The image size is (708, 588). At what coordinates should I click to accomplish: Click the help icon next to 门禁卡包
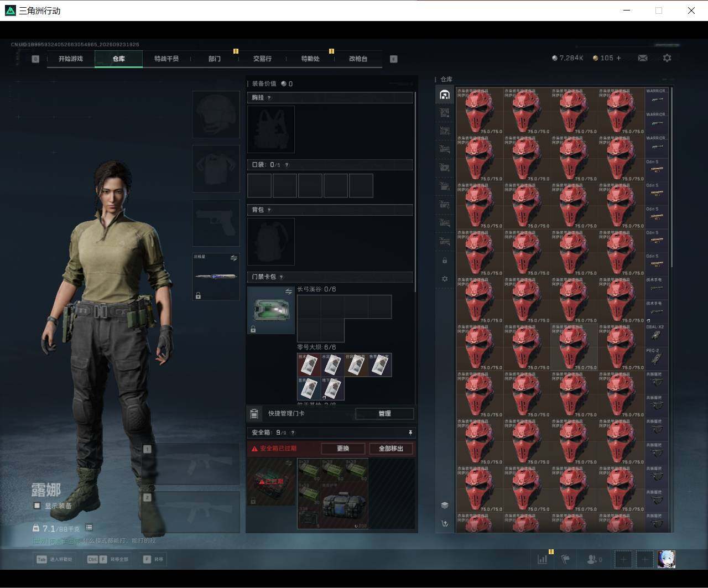[281, 277]
